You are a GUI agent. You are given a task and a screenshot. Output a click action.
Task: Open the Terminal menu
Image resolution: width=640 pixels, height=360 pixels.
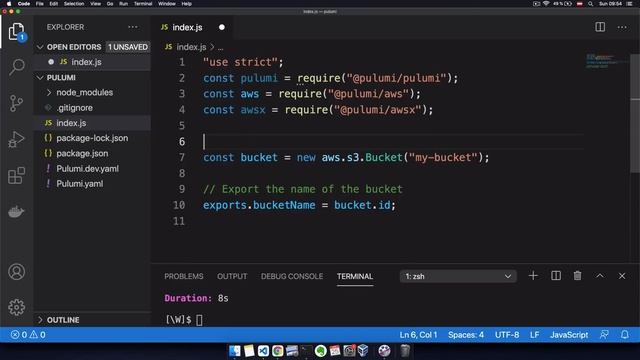click(x=143, y=4)
